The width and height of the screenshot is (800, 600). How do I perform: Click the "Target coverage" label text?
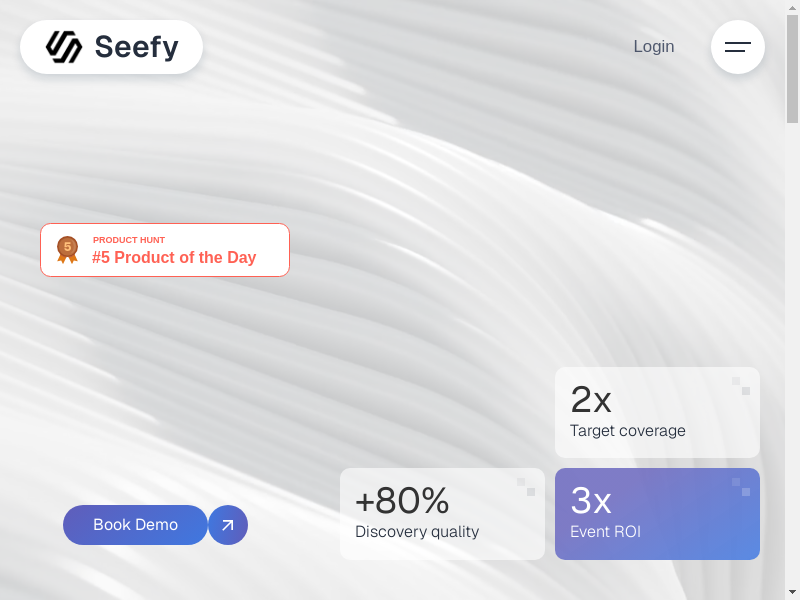tap(628, 431)
